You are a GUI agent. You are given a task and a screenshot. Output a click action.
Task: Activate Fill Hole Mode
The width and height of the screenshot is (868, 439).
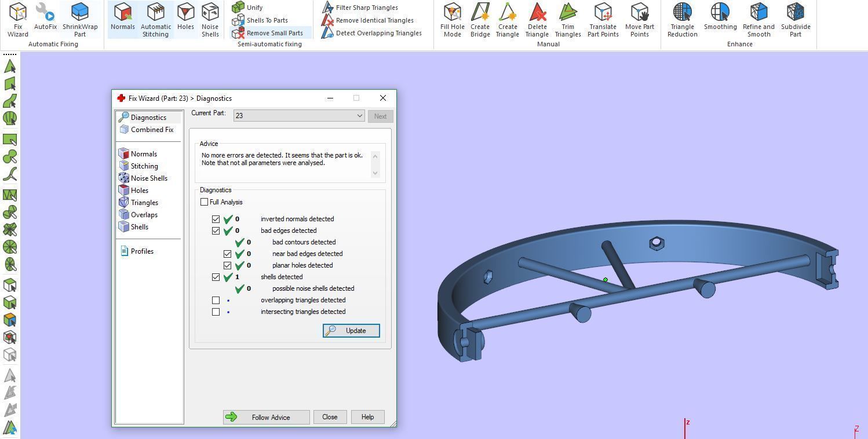tap(453, 20)
